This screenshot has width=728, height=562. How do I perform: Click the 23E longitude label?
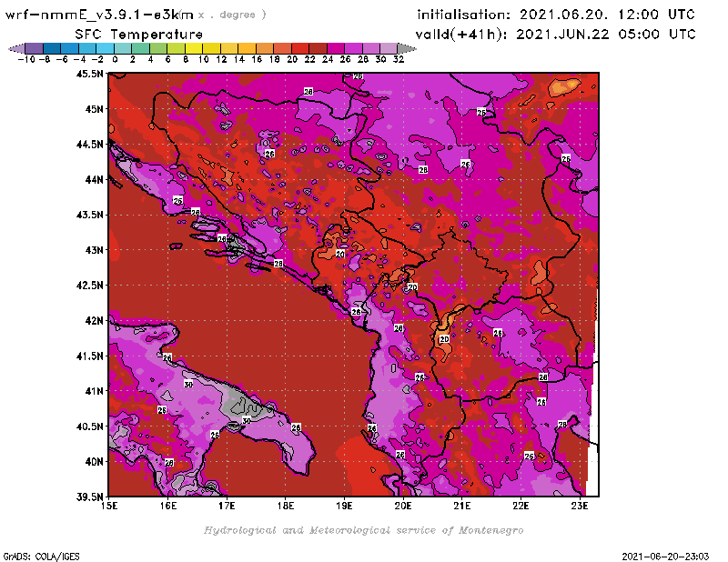click(580, 506)
